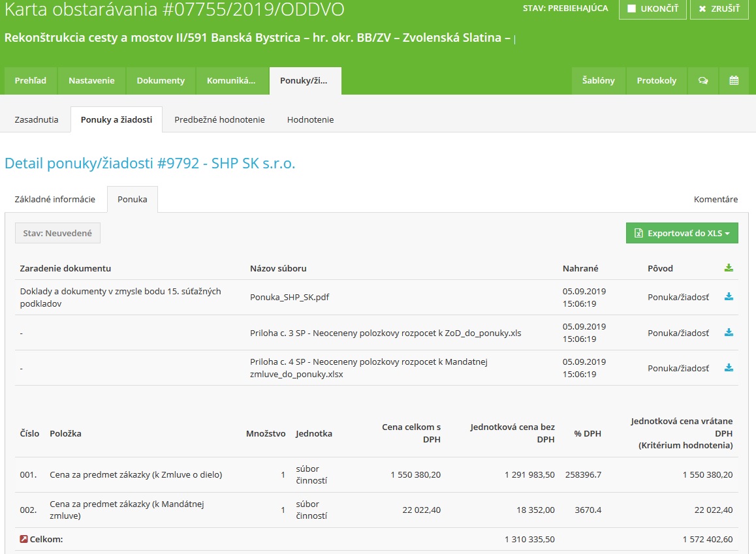756x554 pixels.
Task: Switch to Základné informácie tab
Action: pos(55,200)
